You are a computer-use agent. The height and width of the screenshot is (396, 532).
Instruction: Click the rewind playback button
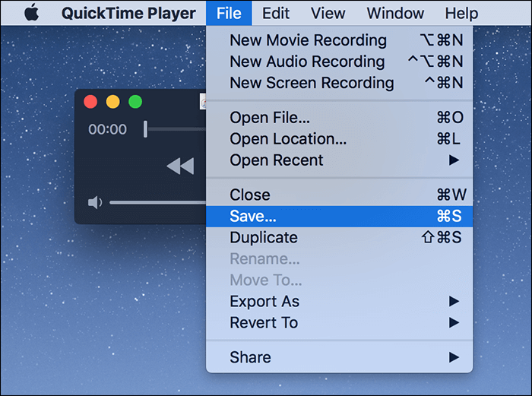click(180, 166)
